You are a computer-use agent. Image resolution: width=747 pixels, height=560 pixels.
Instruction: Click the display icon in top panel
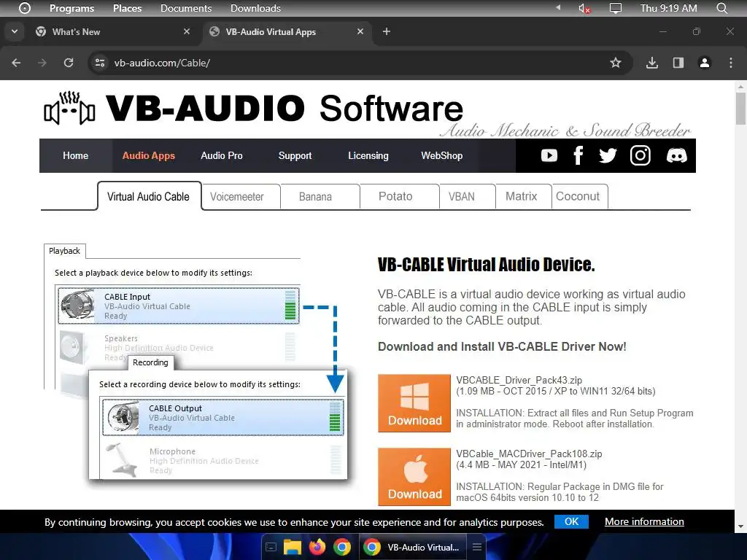616,8
